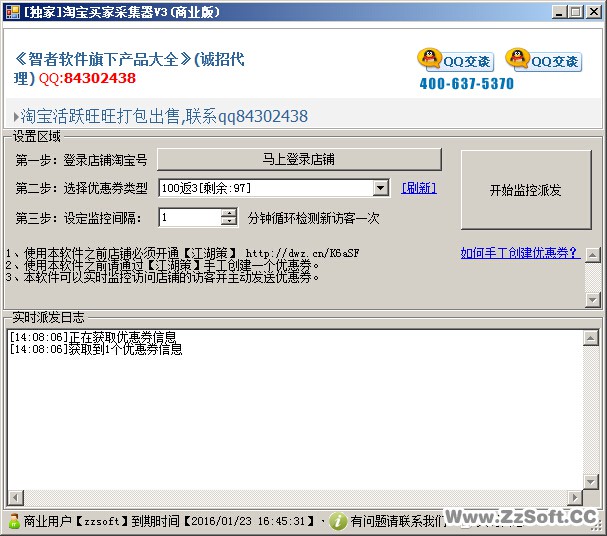Click instruction line 3 about 实时监控访问店铺
Screen dimensions: 607x536
[x=163, y=277]
